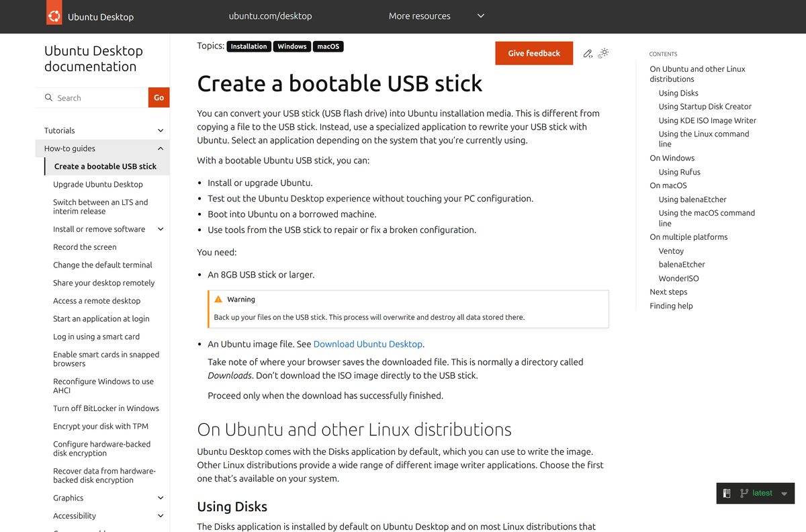Jump to Using the Linux command line

point(704,139)
